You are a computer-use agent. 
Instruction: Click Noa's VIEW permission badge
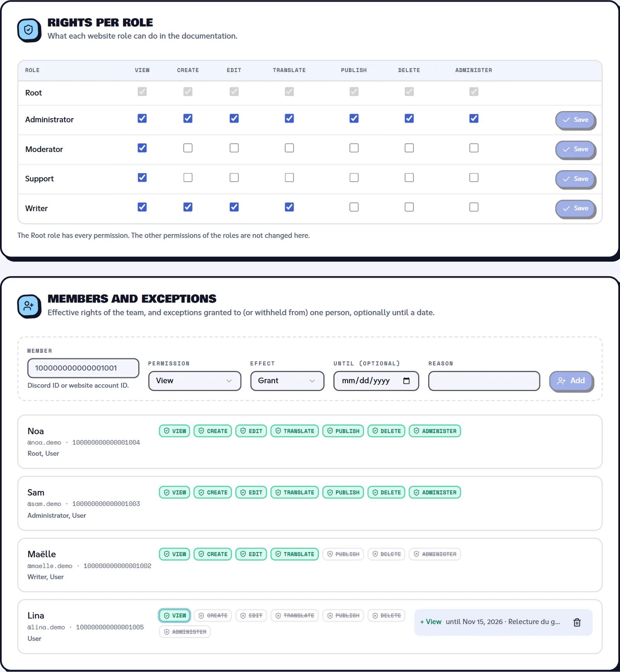175,431
